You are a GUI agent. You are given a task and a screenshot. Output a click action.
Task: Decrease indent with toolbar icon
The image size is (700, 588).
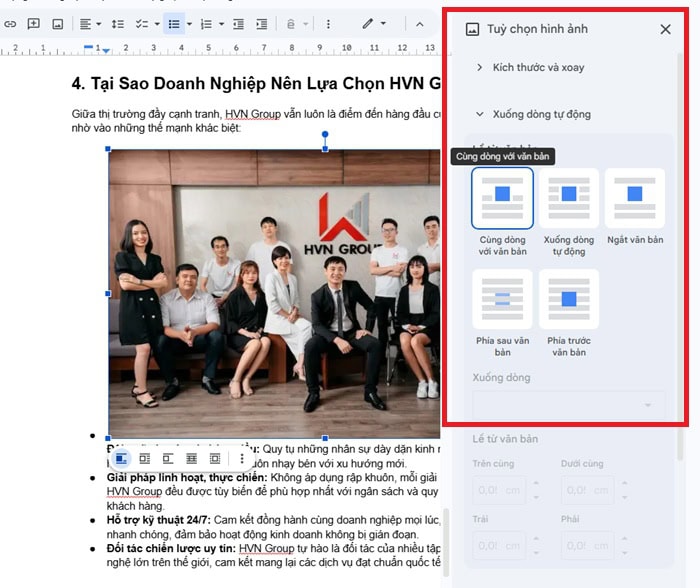click(238, 24)
